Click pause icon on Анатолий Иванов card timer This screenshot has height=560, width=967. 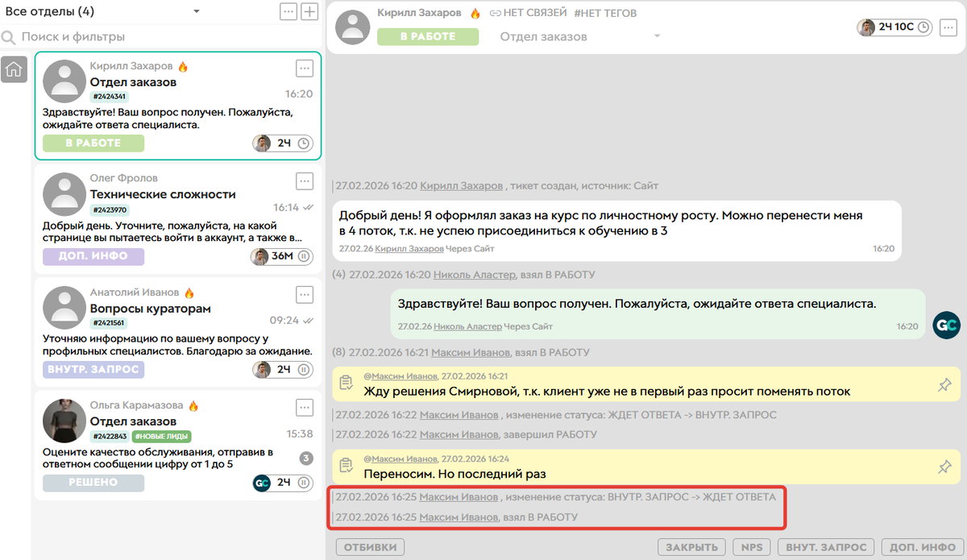(x=304, y=369)
